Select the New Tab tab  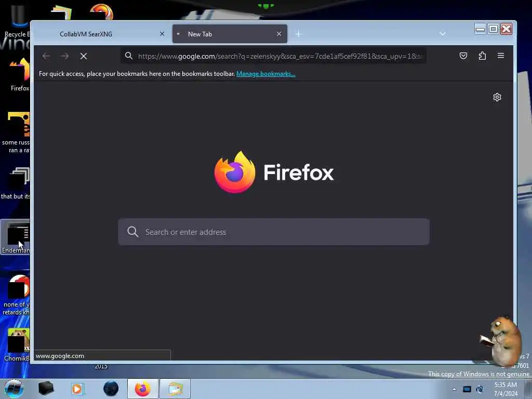coord(230,34)
